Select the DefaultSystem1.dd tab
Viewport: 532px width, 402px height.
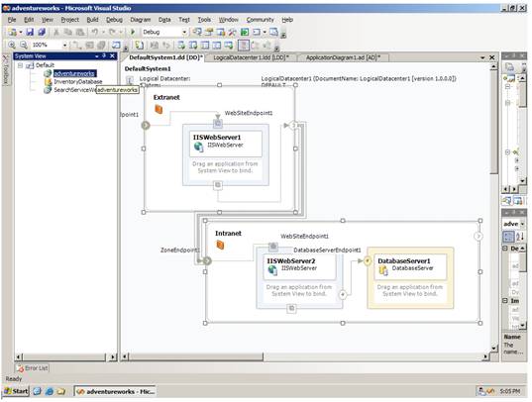[165, 57]
